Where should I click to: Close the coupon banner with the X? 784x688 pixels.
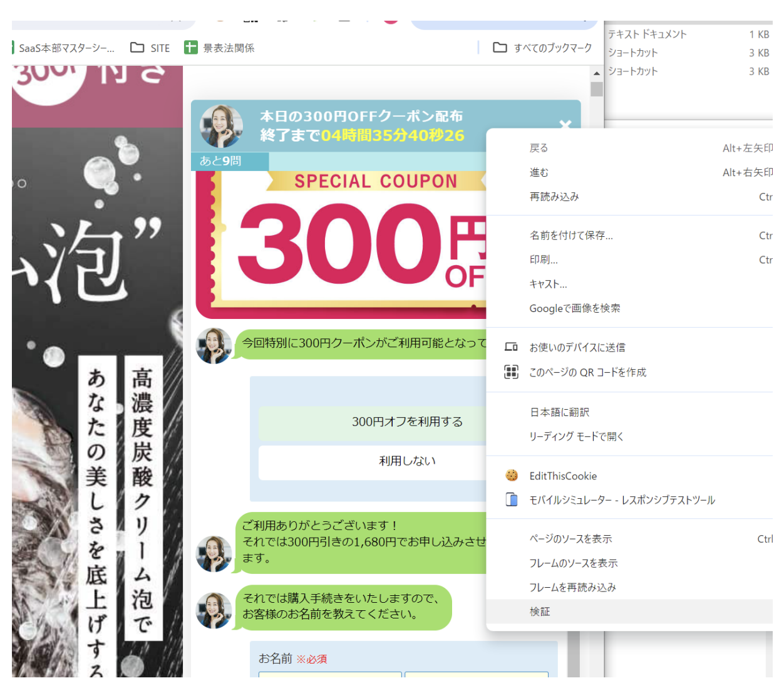[565, 125]
